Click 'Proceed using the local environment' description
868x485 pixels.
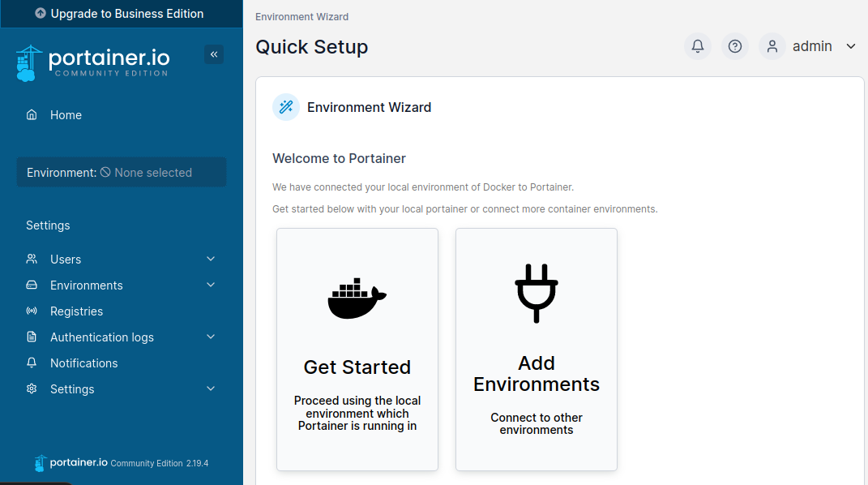(x=357, y=413)
